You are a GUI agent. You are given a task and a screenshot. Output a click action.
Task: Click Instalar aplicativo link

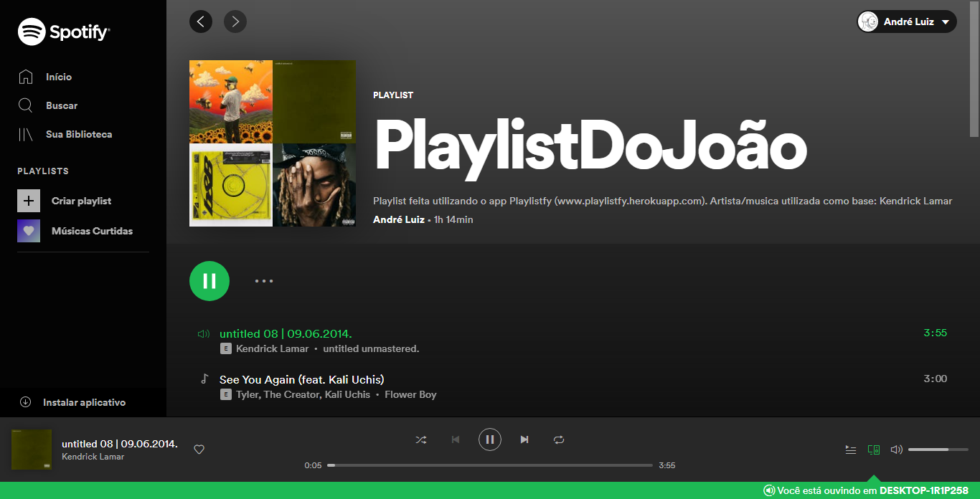(x=84, y=402)
